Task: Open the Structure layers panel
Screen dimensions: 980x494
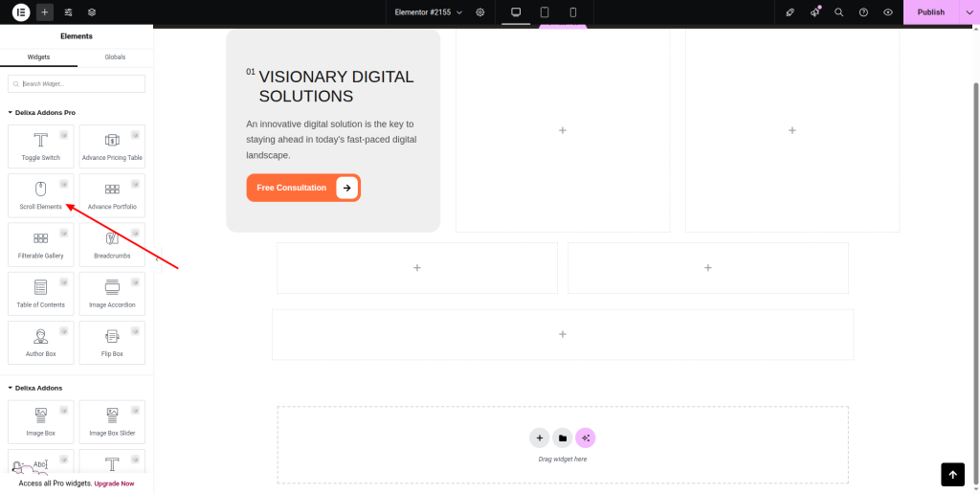Action: pyautogui.click(x=92, y=11)
